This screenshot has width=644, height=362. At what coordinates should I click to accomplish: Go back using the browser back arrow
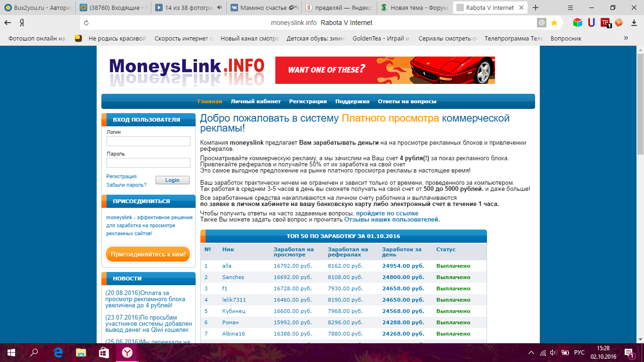coord(8,23)
